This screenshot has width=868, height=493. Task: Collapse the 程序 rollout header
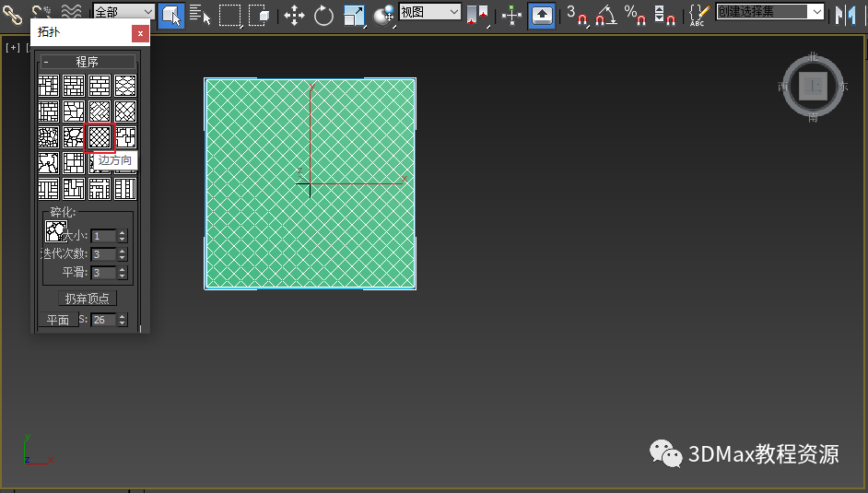[x=88, y=62]
